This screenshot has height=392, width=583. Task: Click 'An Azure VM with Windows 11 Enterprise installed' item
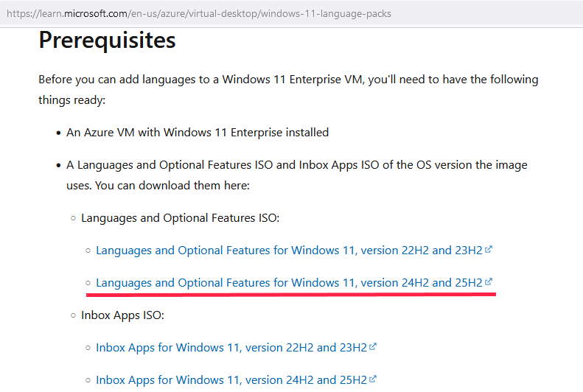(198, 133)
